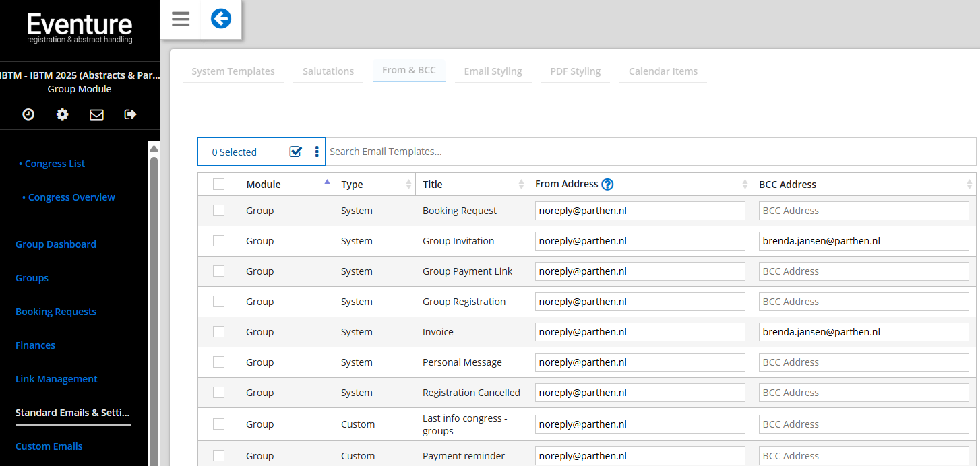Check the Group Registration row checkbox

click(x=218, y=301)
